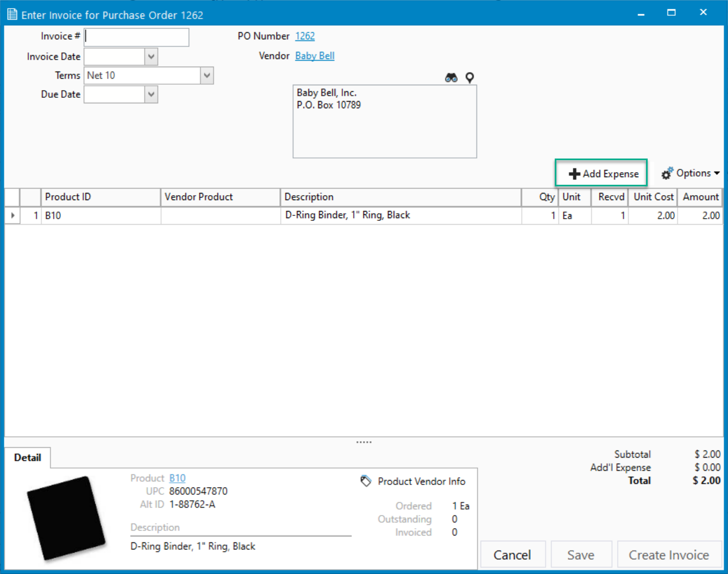Open product B10 link in Detail
The height and width of the screenshot is (574, 728).
pyautogui.click(x=177, y=478)
